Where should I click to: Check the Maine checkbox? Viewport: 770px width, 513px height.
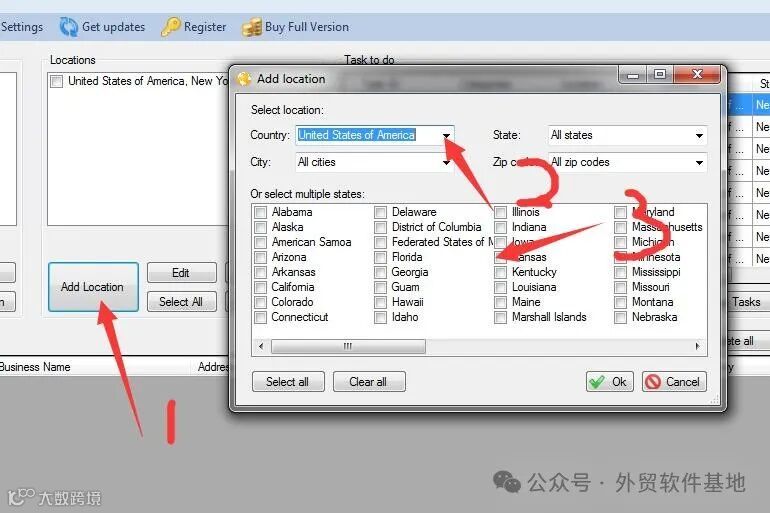coord(500,302)
